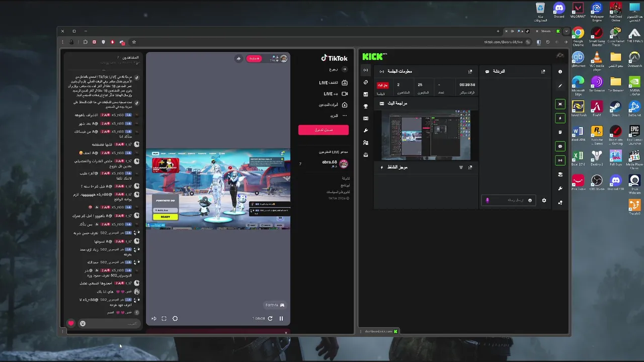Open emoji picker in TikTok chat input
The image size is (644, 362).
click(83, 323)
